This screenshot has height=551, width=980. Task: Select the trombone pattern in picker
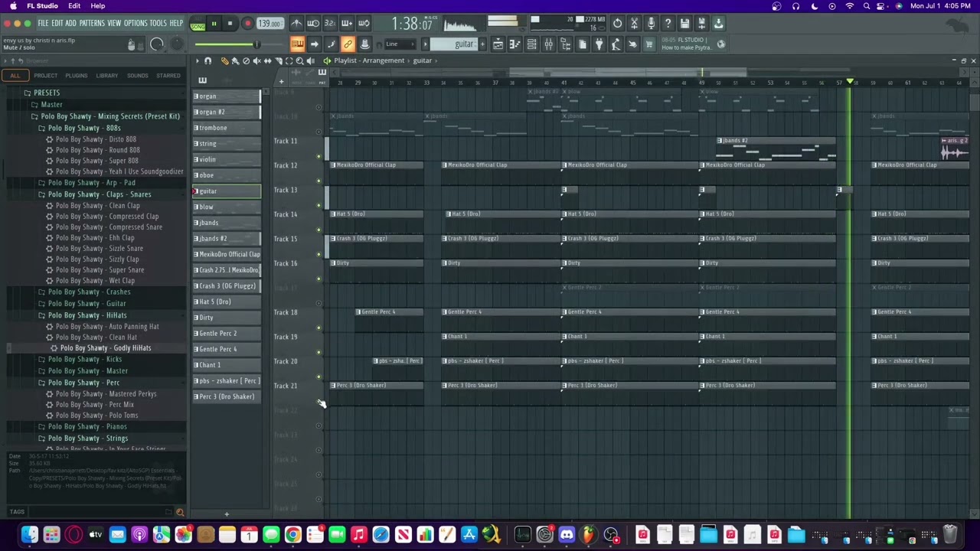[227, 128]
